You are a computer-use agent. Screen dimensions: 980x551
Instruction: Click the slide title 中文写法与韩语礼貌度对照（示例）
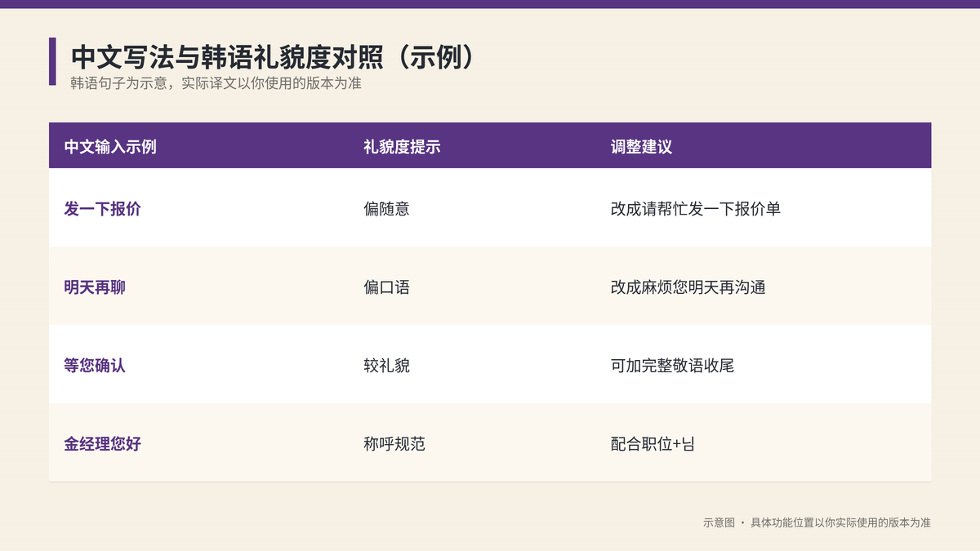tap(272, 57)
